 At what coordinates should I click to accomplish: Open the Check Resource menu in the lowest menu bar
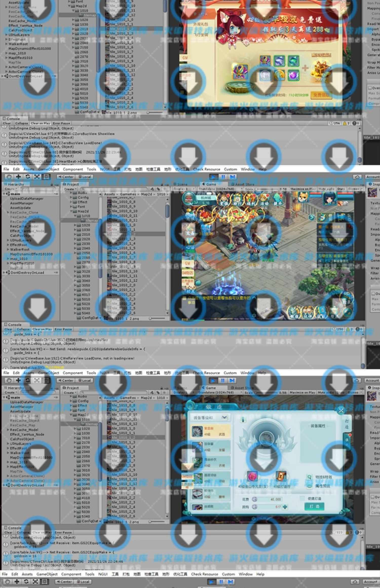click(204, 574)
